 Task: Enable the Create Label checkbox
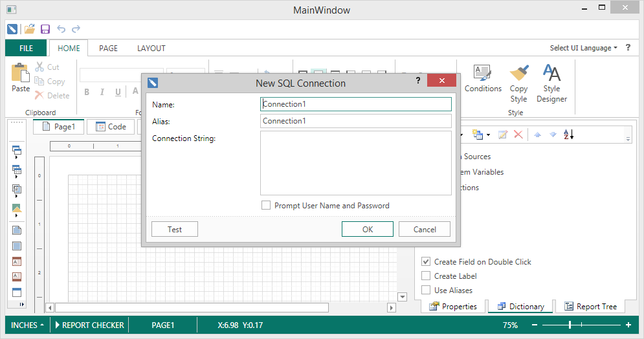click(x=426, y=276)
